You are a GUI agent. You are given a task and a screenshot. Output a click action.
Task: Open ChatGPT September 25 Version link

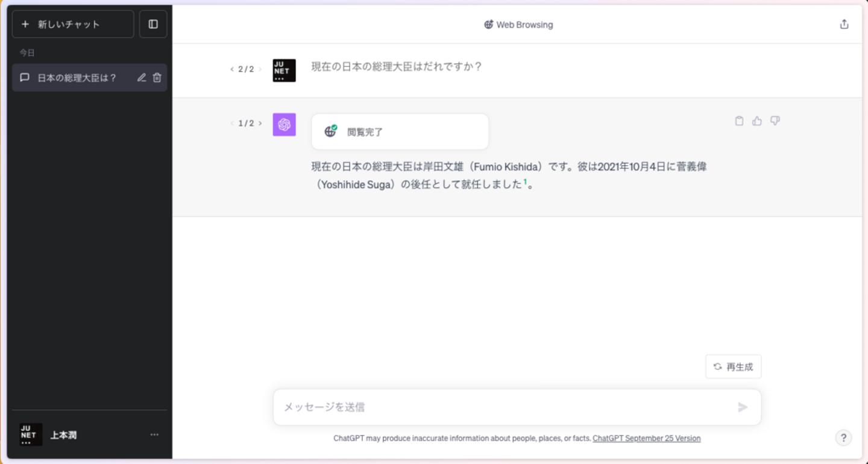coord(647,439)
